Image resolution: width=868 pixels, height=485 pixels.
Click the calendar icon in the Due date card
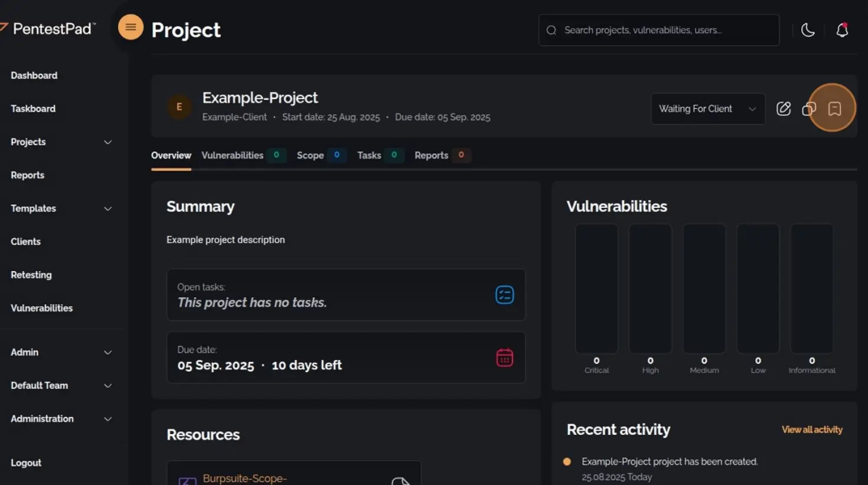[505, 357]
